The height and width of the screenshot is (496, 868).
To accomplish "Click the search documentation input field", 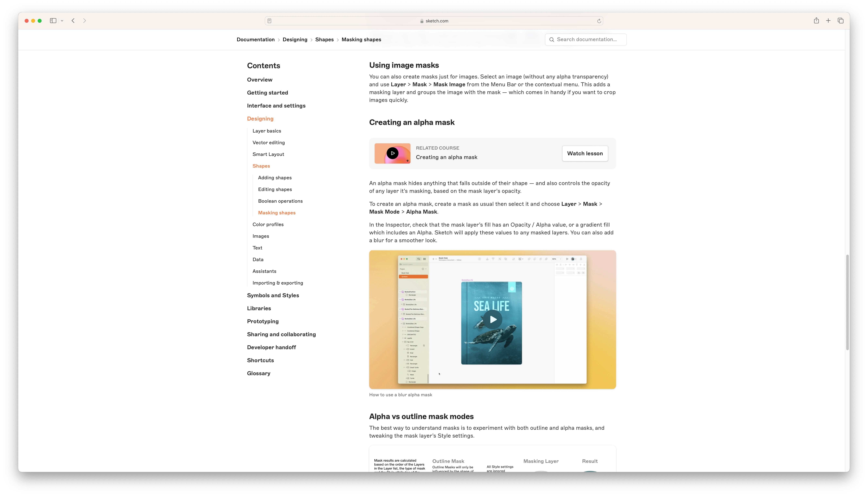I will [x=586, y=39].
